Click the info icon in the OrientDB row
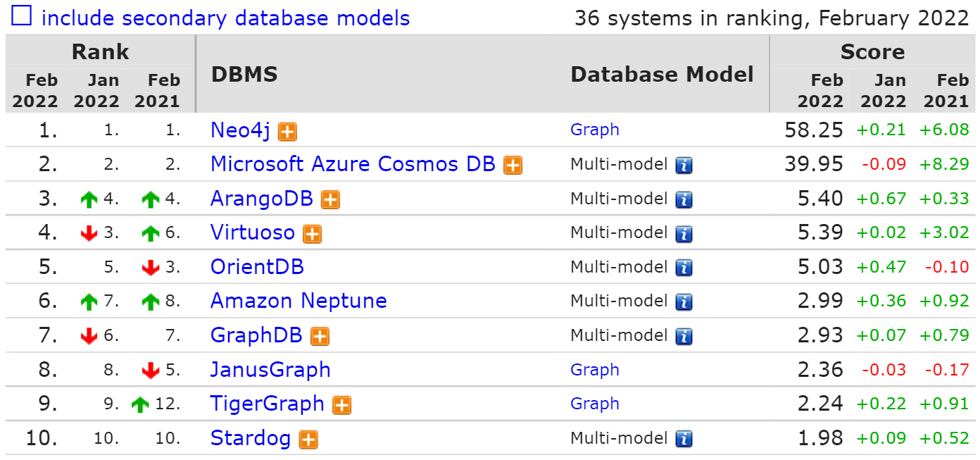Screen dimensions: 980x460 (684, 268)
